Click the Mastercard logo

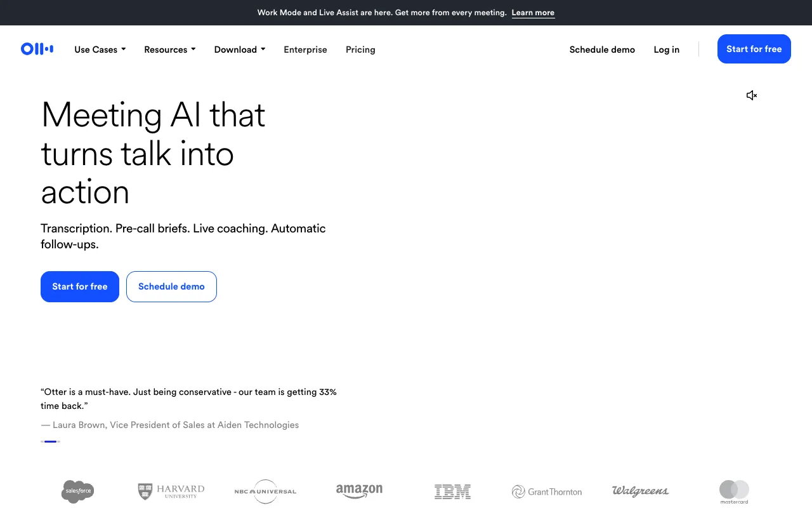(x=734, y=492)
